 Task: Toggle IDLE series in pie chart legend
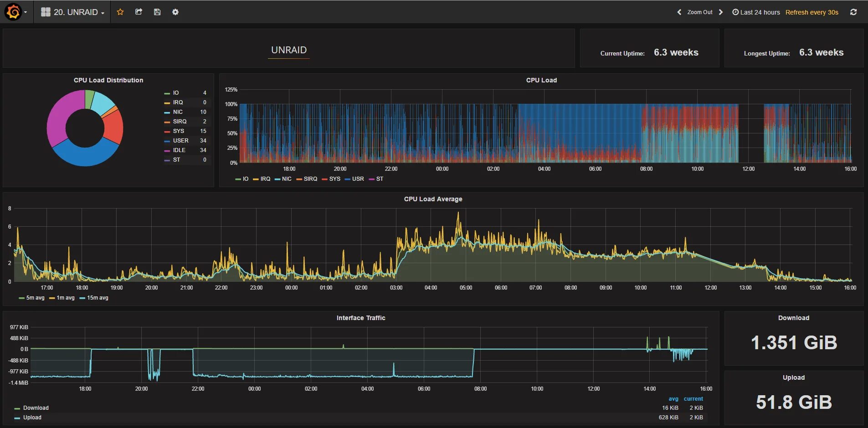coord(179,150)
